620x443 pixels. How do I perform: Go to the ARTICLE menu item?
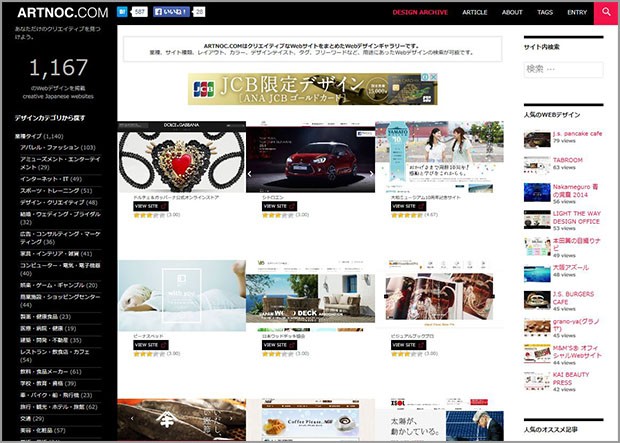(474, 13)
